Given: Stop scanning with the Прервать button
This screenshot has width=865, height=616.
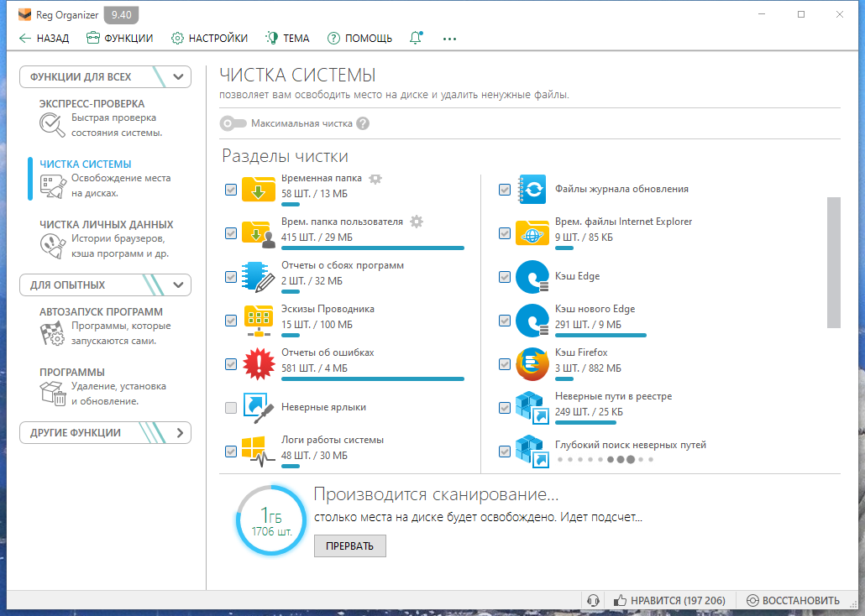Looking at the screenshot, I should click(349, 546).
